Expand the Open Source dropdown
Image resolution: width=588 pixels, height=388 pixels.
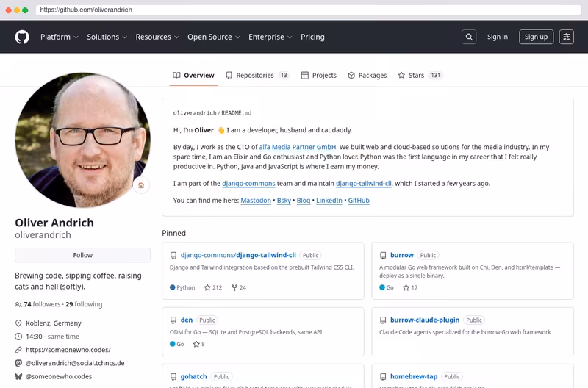click(214, 37)
